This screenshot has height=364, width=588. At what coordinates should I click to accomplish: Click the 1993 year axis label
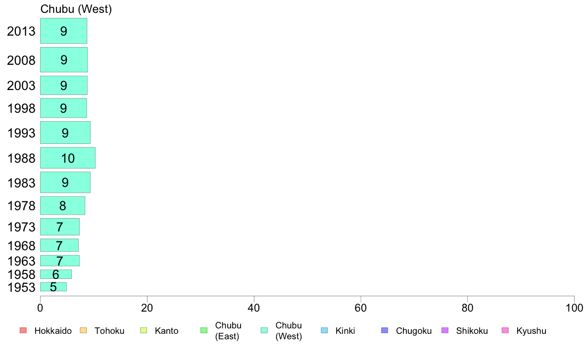[21, 133]
